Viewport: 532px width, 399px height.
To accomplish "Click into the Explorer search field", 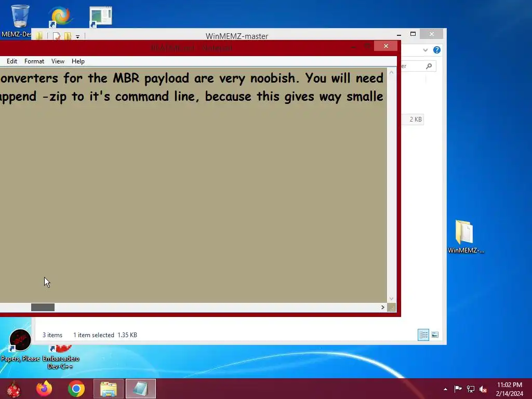I will [x=418, y=66].
